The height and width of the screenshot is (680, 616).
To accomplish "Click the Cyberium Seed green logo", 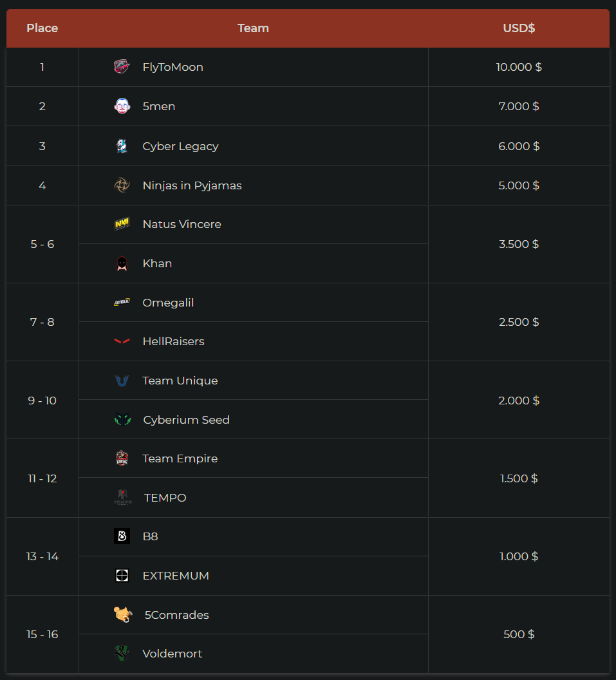I will click(122, 420).
